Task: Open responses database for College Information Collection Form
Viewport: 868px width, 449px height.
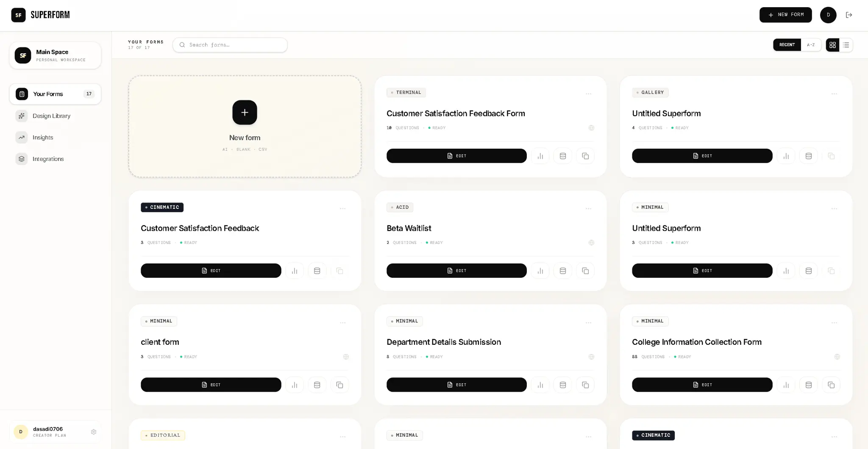Action: tap(809, 385)
